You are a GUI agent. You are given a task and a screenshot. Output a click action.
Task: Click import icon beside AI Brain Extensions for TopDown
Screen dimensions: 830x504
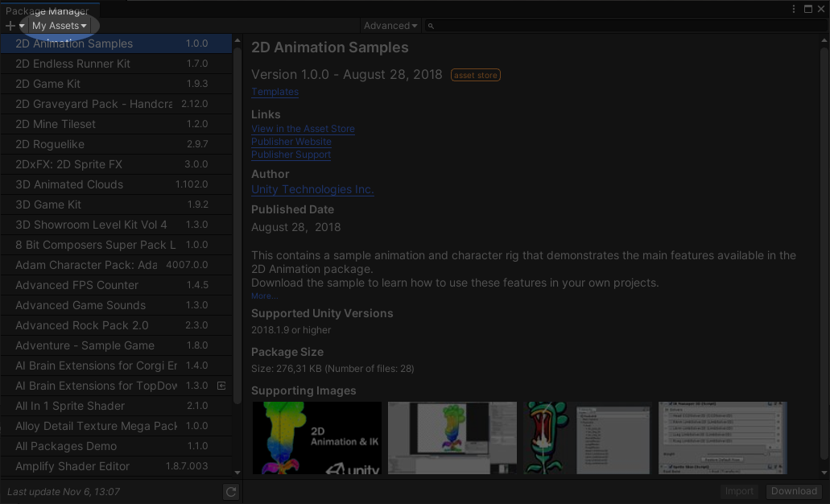[x=222, y=386]
